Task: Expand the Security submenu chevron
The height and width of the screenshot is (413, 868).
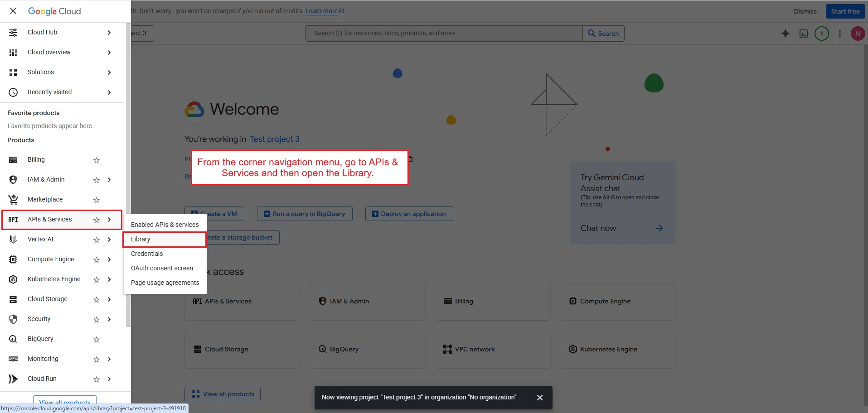Action: (x=109, y=319)
